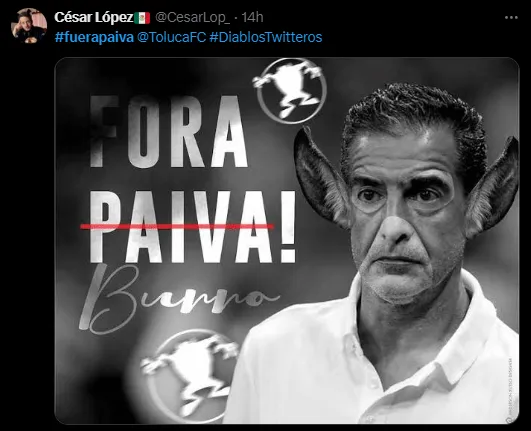The image size is (531, 431).
Task: Follow the #fuerapaiva hashtag
Action: click(x=94, y=37)
